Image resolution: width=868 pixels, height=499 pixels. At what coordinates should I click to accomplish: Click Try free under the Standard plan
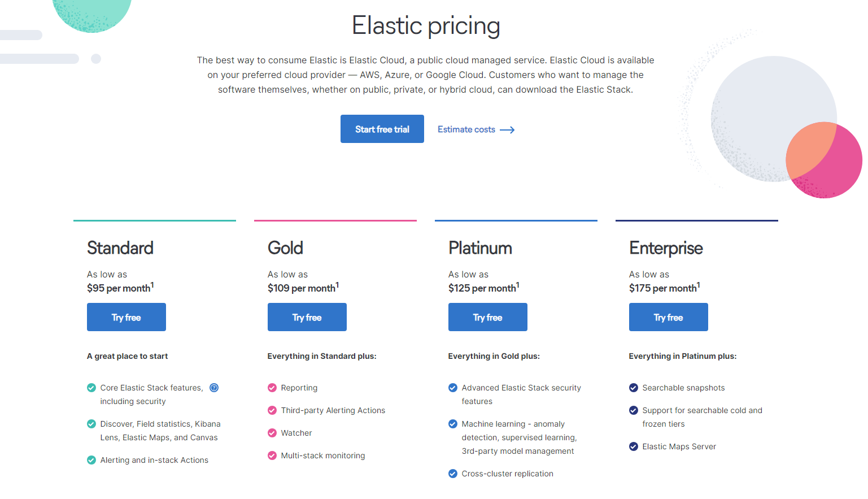pos(126,317)
